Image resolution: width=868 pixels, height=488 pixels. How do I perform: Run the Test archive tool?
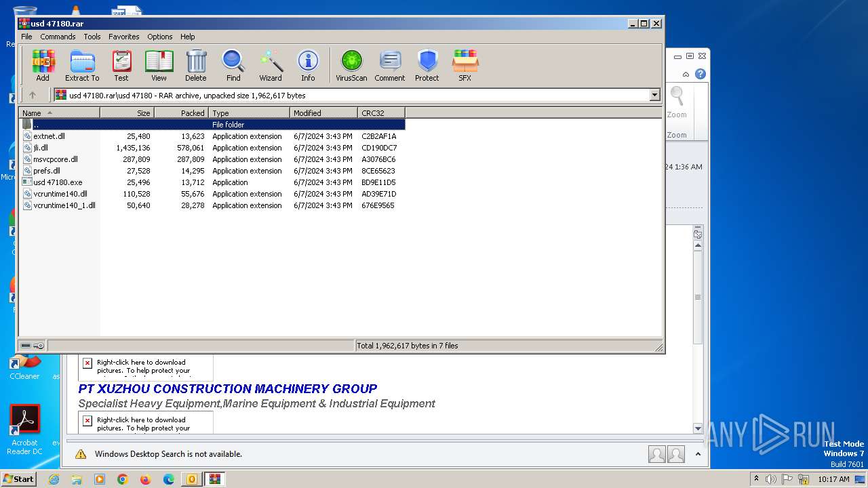[121, 66]
